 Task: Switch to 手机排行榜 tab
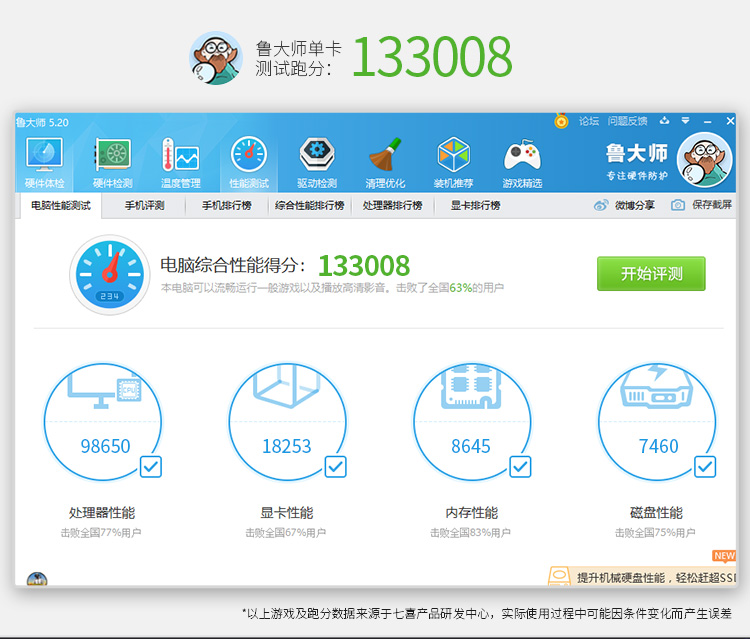tap(227, 206)
